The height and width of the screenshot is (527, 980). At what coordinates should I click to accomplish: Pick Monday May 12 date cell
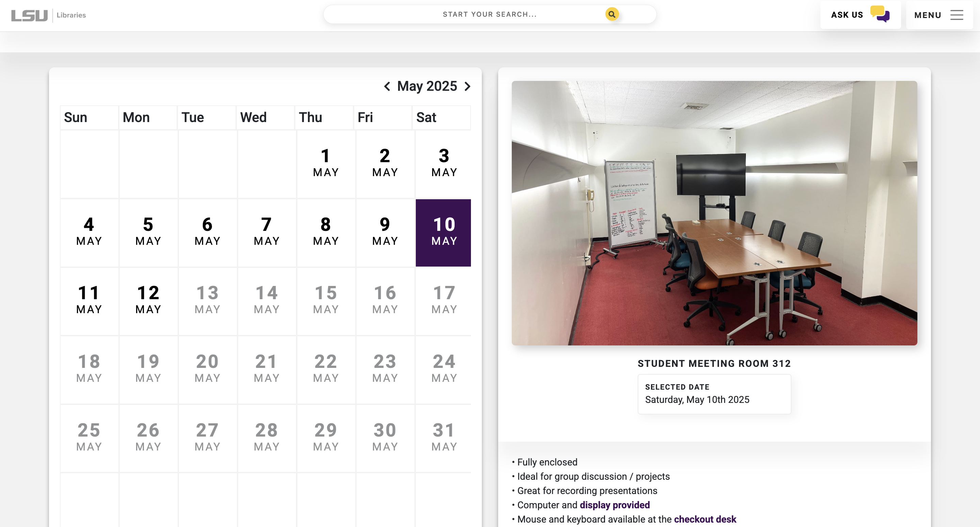tap(148, 300)
